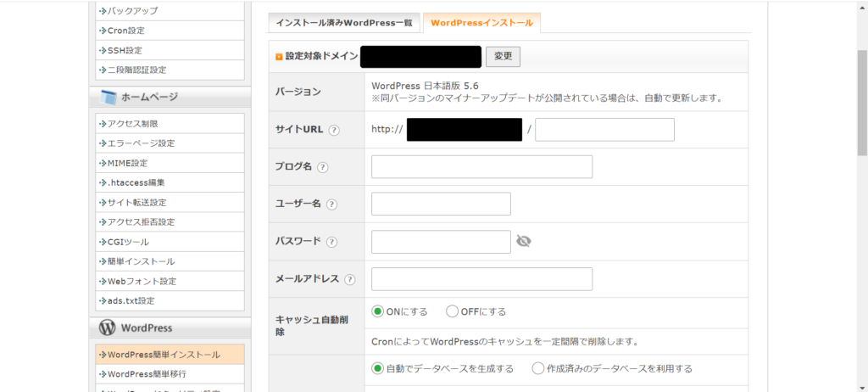Screen dimensions: 868x392
Task: Select 自動でデータベースを生成する option
Action: point(377,368)
